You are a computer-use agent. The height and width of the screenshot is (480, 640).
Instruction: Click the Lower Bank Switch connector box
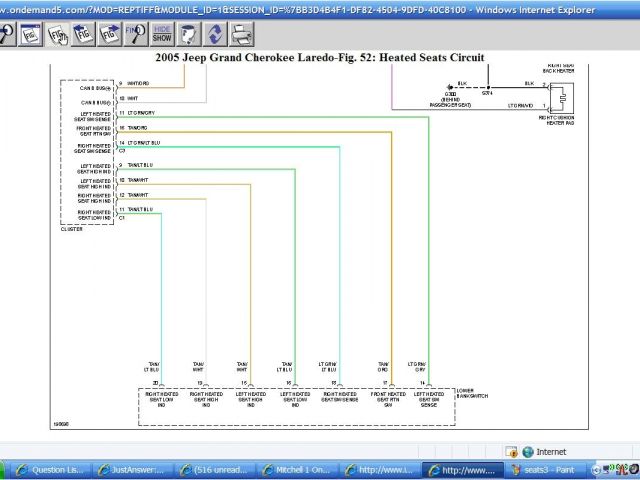point(294,405)
